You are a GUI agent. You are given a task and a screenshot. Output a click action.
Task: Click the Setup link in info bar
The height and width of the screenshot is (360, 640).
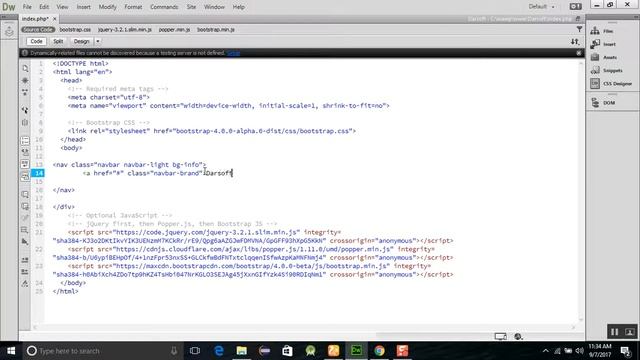[x=233, y=53]
